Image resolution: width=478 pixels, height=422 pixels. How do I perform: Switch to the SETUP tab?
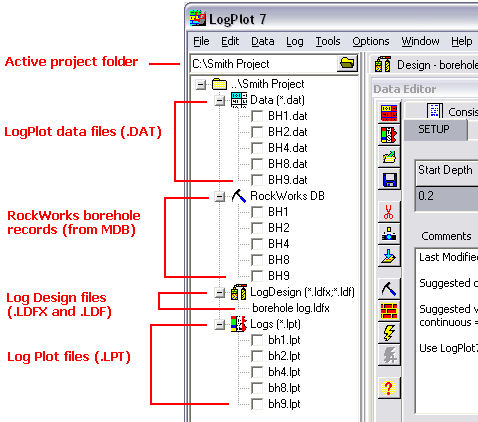tap(435, 130)
